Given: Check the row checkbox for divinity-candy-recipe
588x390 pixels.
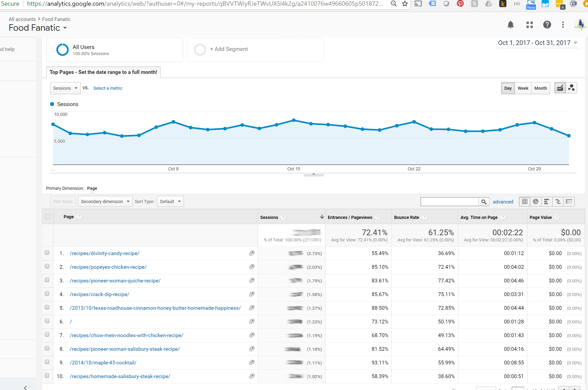Looking at the screenshot, I should (47, 253).
